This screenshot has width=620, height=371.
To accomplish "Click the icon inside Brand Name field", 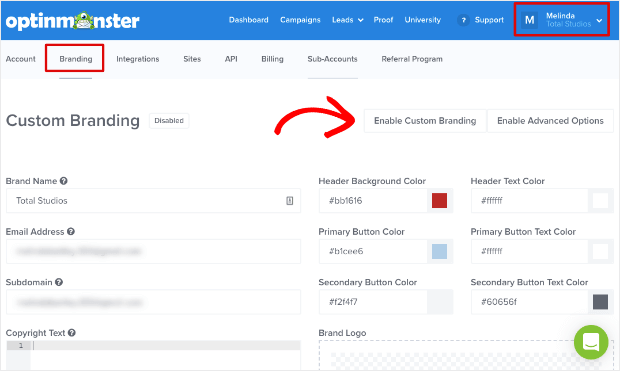I will point(289,201).
